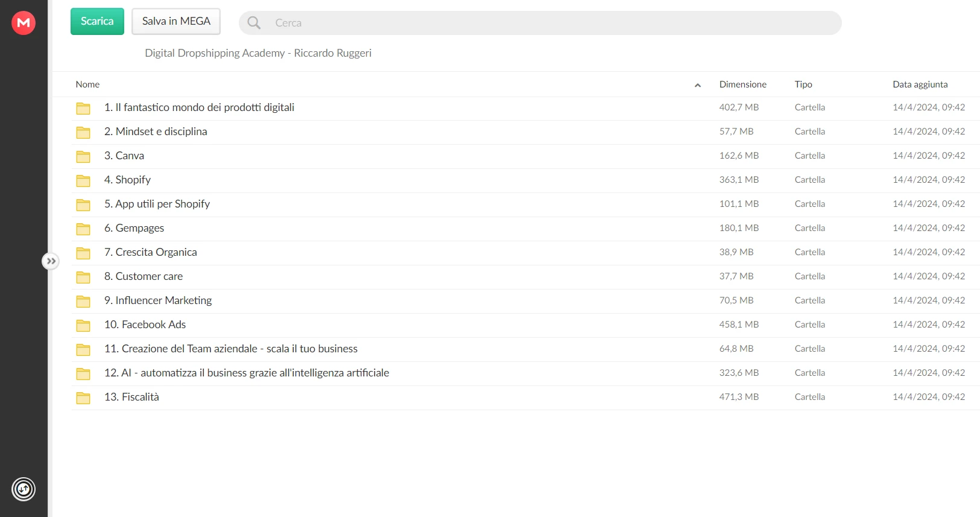Screen dimensions: 980x517
Task: Click the Salva in MEGA button
Action: pyautogui.click(x=176, y=21)
